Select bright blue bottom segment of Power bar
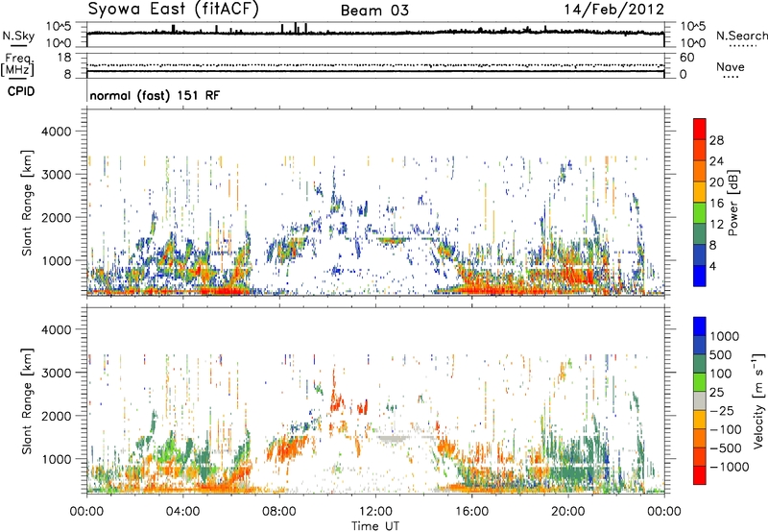The image size is (768, 532). [x=700, y=277]
